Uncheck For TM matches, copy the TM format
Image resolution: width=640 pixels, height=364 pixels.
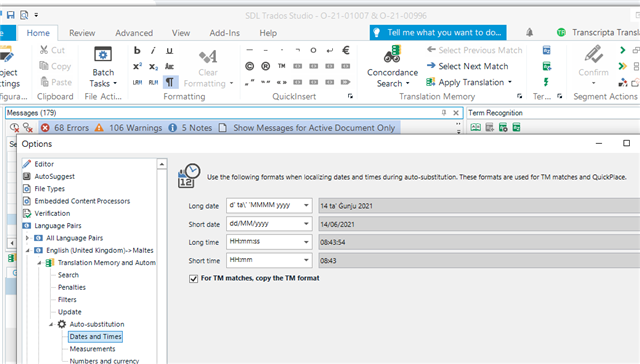point(193,279)
